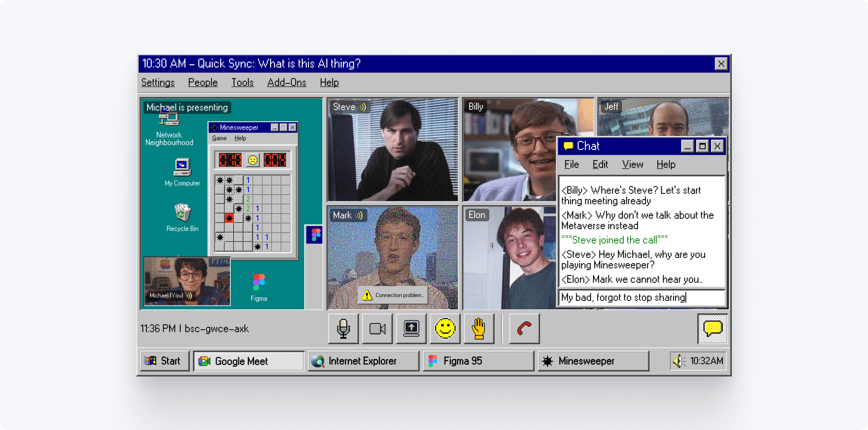
Task: Close the Quick Sync meeting window
Action: (721, 63)
